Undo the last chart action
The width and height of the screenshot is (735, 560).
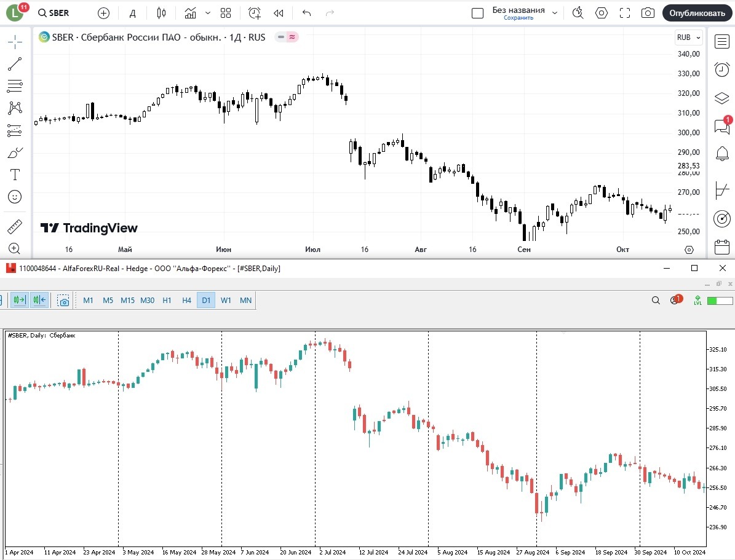pyautogui.click(x=306, y=13)
